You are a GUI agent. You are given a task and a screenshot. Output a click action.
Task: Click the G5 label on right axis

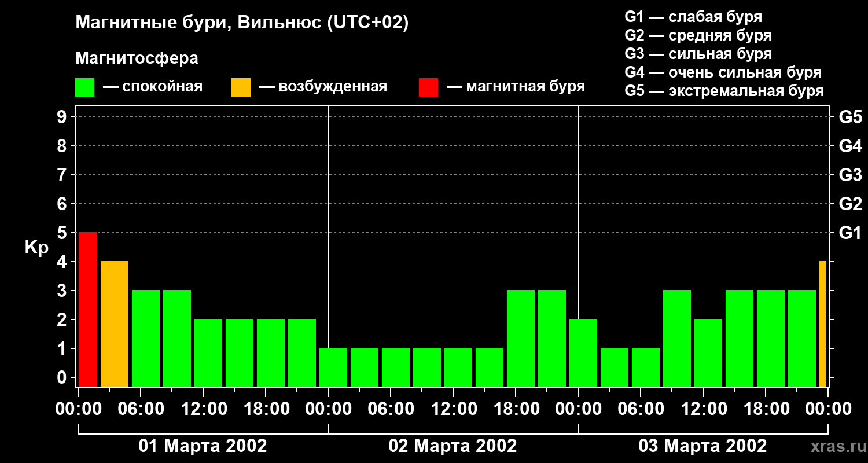850,117
